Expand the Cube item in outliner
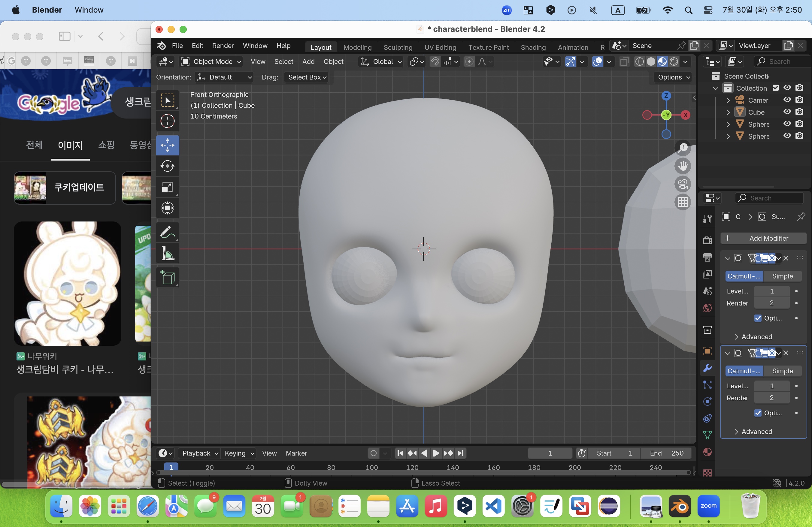The image size is (812, 527). 728,112
